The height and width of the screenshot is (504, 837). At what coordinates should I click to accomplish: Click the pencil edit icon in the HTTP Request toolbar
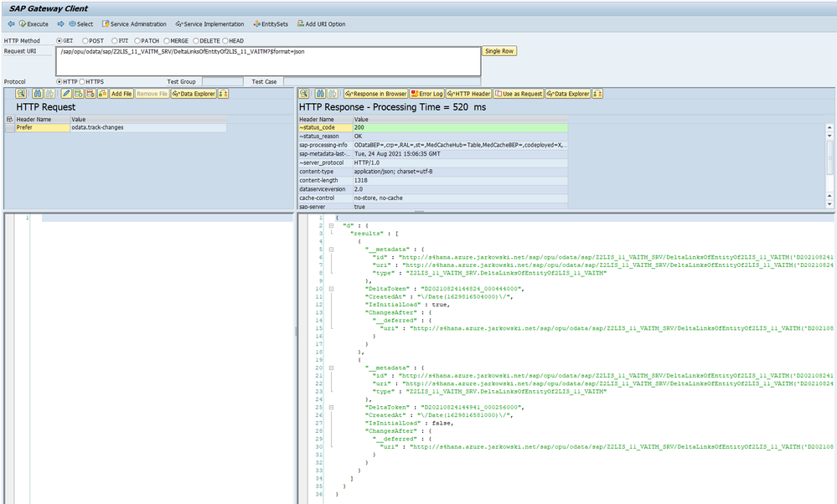click(66, 94)
